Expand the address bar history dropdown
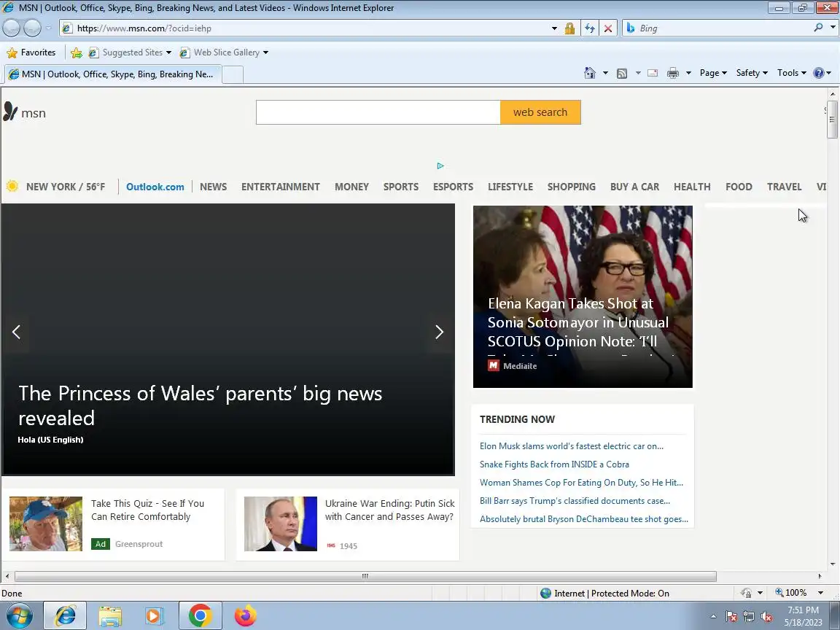 (554, 28)
